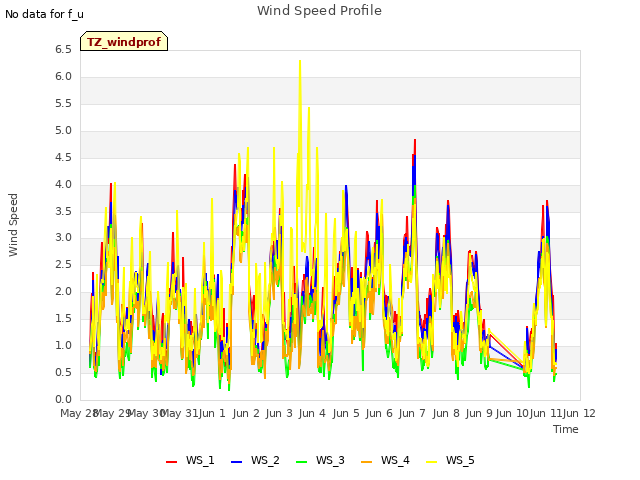
Task: Click the Wind Speed Profile chart title
Action: (x=319, y=11)
